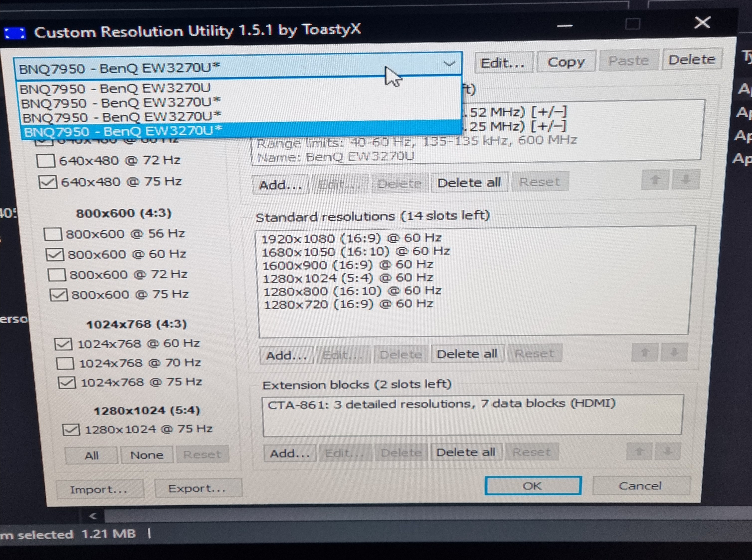Select first BenQ EW3270U entry without asterisk

(115, 89)
